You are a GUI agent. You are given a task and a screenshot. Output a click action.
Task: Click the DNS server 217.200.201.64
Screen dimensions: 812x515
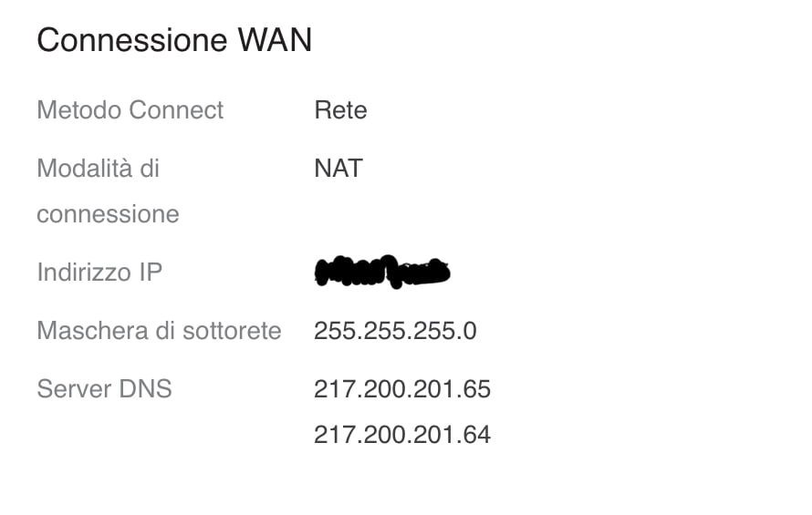tap(402, 435)
